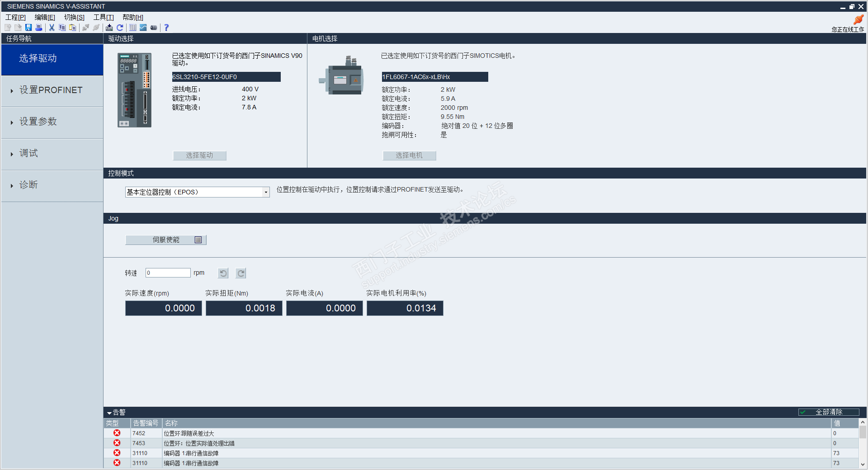This screenshot has width=868, height=470.
Task: Click the SIMOTICS motor image
Action: pos(341,75)
